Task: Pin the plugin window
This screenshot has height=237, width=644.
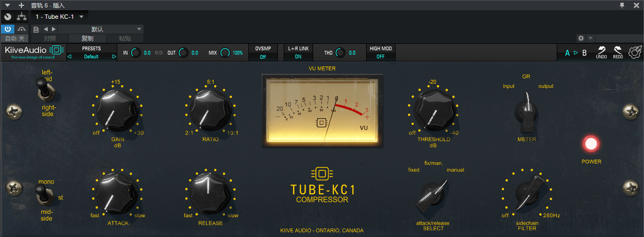Action: pyautogui.click(x=622, y=5)
